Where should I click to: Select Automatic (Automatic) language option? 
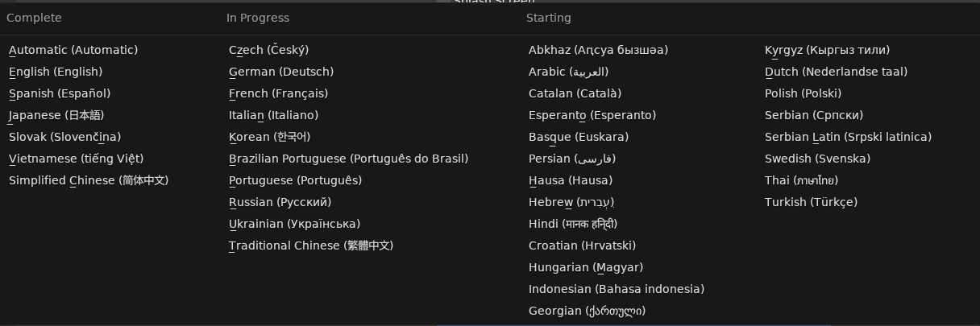(x=73, y=50)
